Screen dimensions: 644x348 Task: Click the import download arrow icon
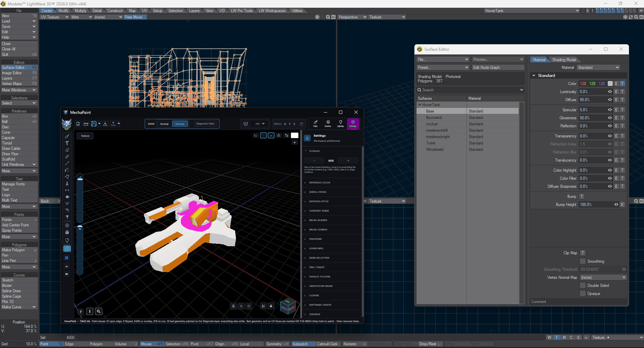105,124
